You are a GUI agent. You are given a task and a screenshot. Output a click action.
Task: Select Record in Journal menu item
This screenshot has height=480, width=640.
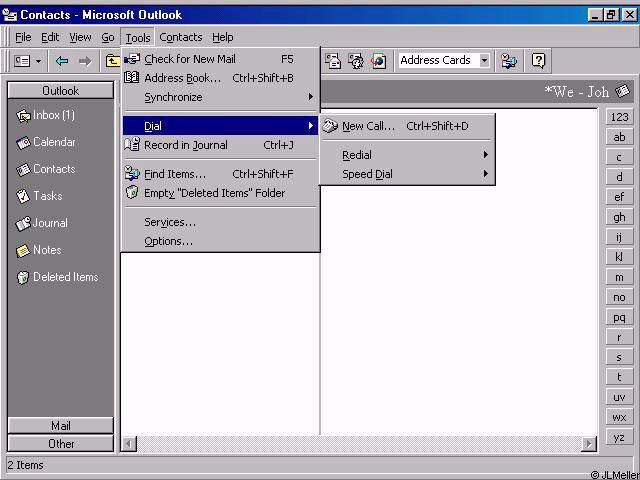[220, 145]
